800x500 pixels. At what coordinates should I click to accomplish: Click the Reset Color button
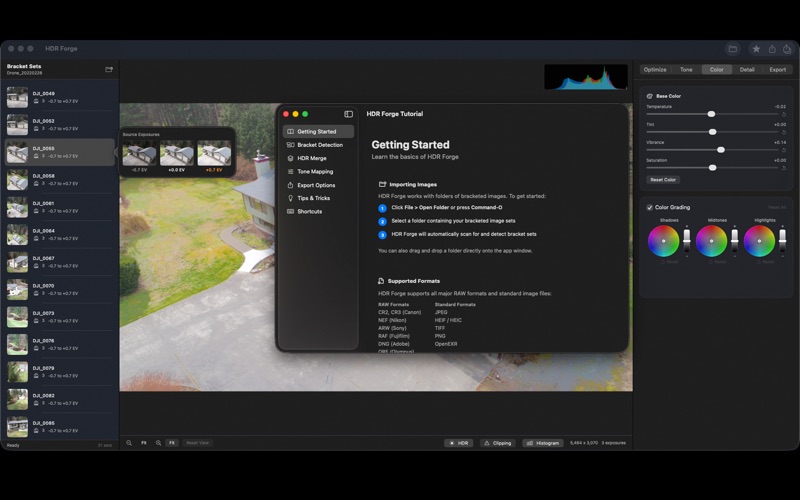click(663, 180)
